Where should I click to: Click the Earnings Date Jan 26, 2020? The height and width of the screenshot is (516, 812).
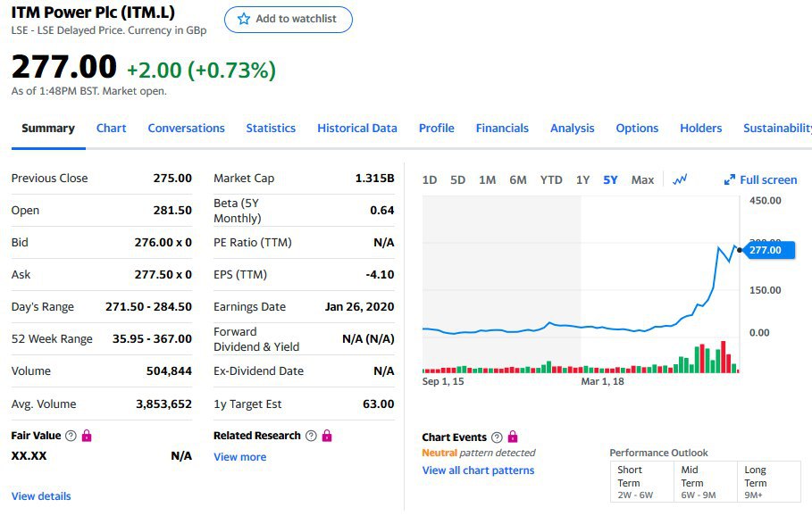pos(359,306)
